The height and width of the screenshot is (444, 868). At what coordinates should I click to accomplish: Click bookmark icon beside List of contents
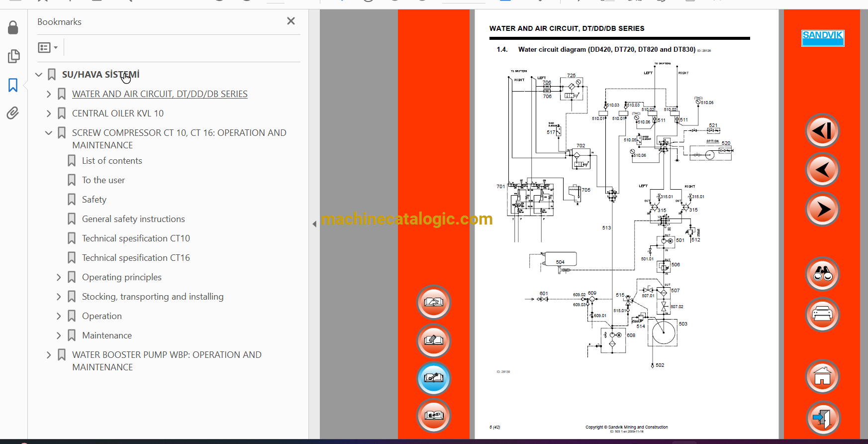(72, 161)
